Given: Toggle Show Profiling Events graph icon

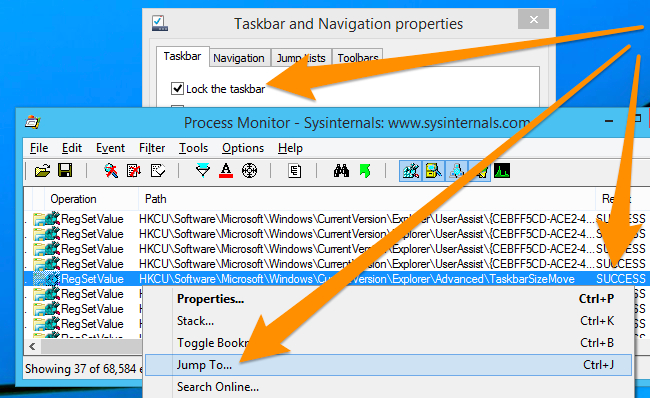Looking at the screenshot, I should (502, 171).
